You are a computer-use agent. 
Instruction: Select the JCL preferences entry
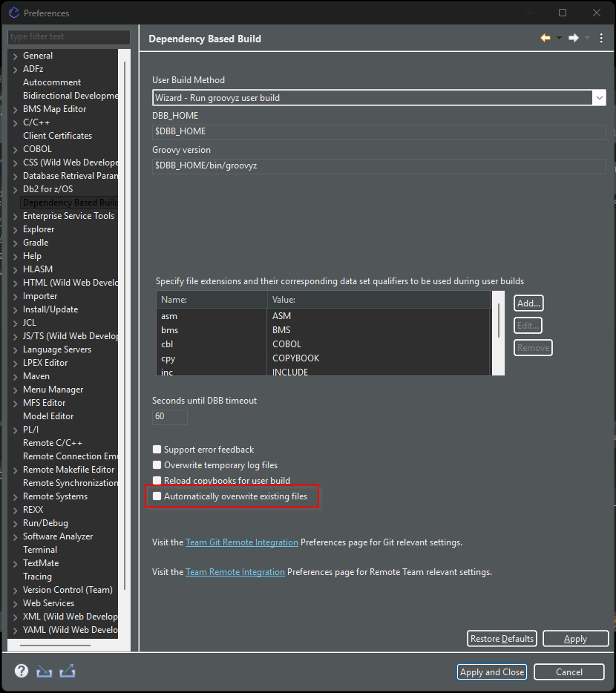(30, 323)
